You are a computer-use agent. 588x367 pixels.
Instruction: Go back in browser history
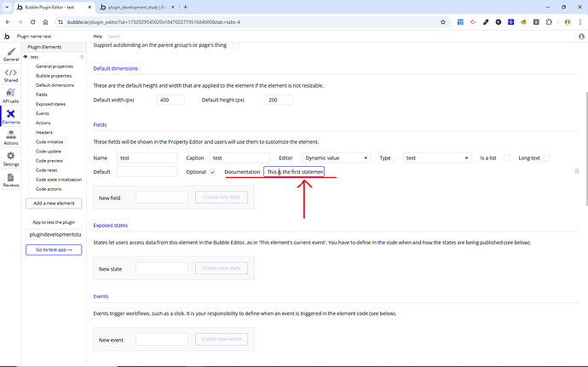pyautogui.click(x=8, y=22)
